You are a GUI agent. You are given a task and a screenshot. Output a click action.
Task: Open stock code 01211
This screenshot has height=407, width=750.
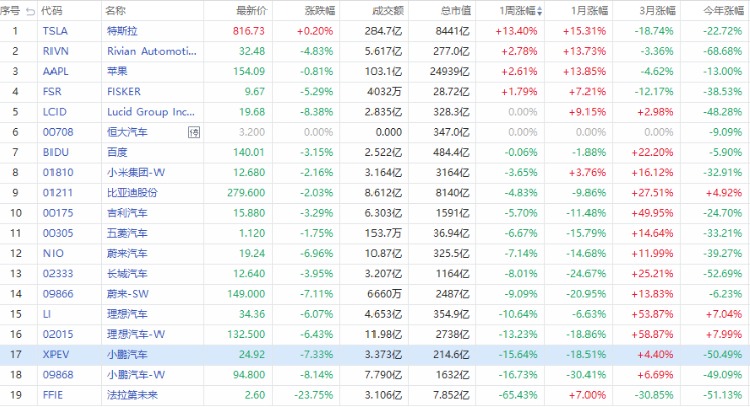click(x=57, y=193)
